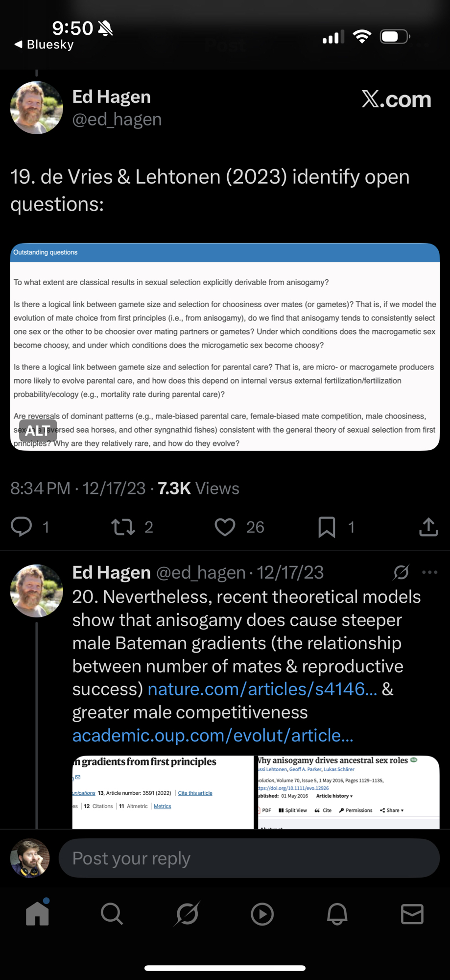This screenshot has height=980, width=450.
Task: Repost this post via retweet icon
Action: pos(123,527)
